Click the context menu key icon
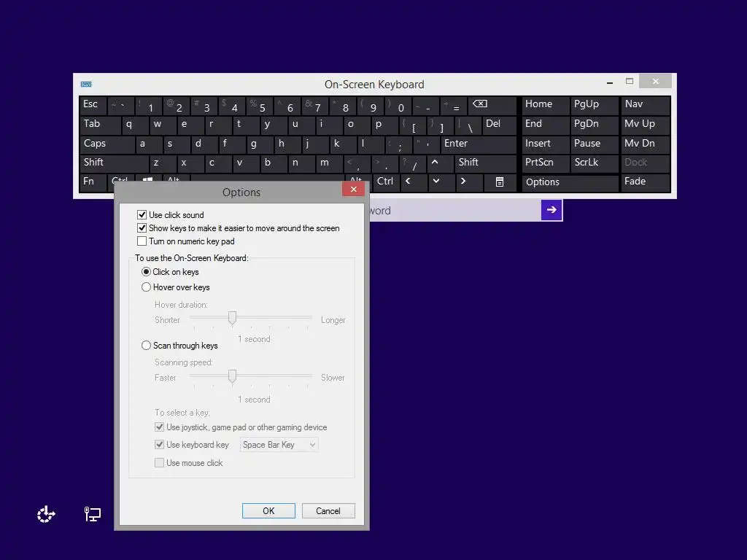Screen dimensions: 747x560 point(499,182)
